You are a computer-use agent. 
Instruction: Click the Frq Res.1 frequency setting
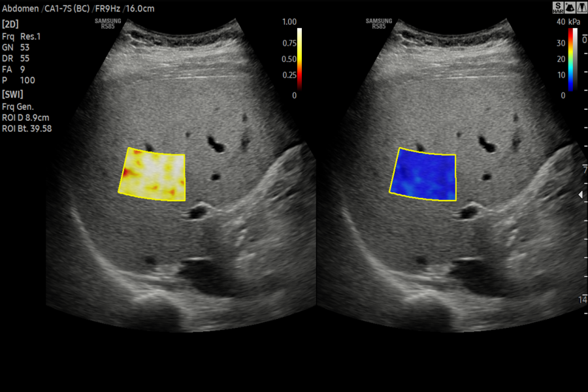pyautogui.click(x=19, y=37)
